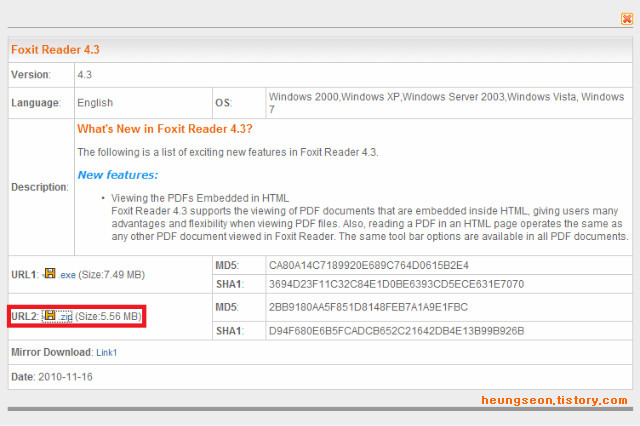The width and height of the screenshot is (640, 426).
Task: Select the SHA1 hash starting 3694D23F
Action: [x=396, y=284]
